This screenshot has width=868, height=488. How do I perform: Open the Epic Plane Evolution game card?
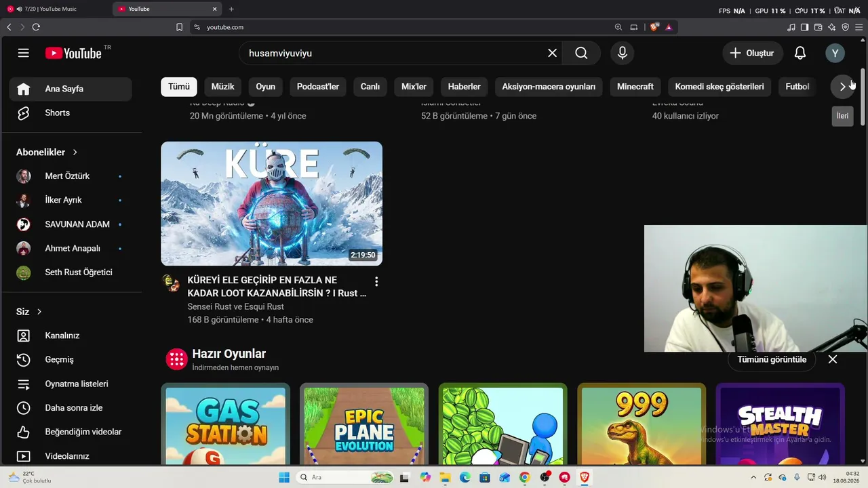tap(364, 424)
